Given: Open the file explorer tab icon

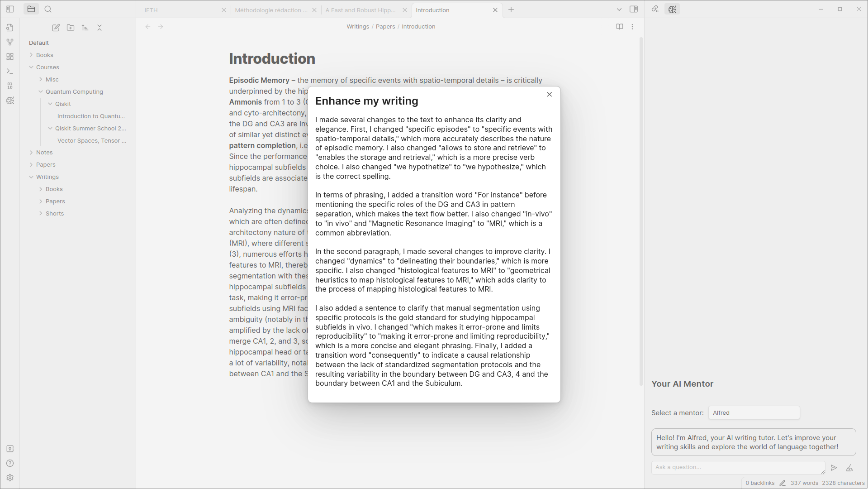Looking at the screenshot, I should (x=31, y=9).
